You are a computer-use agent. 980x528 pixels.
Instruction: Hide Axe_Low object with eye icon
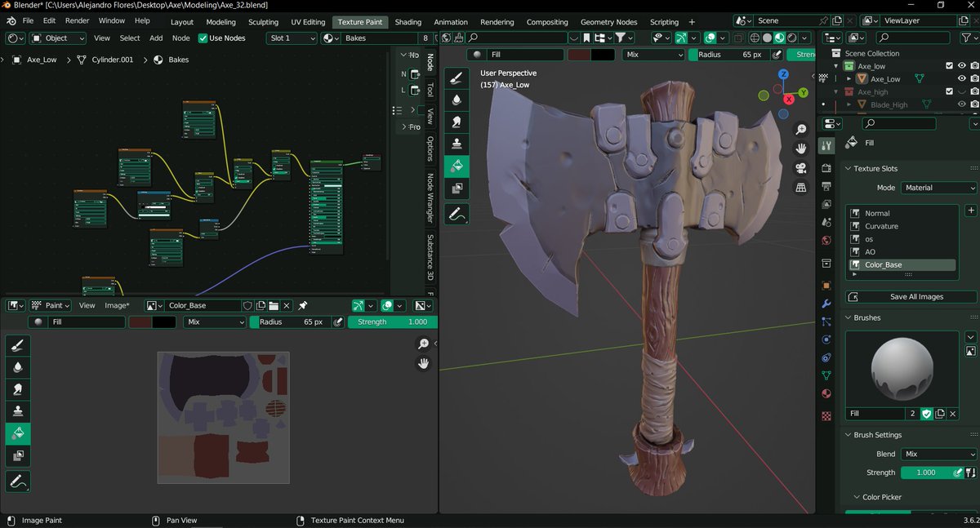click(x=962, y=79)
